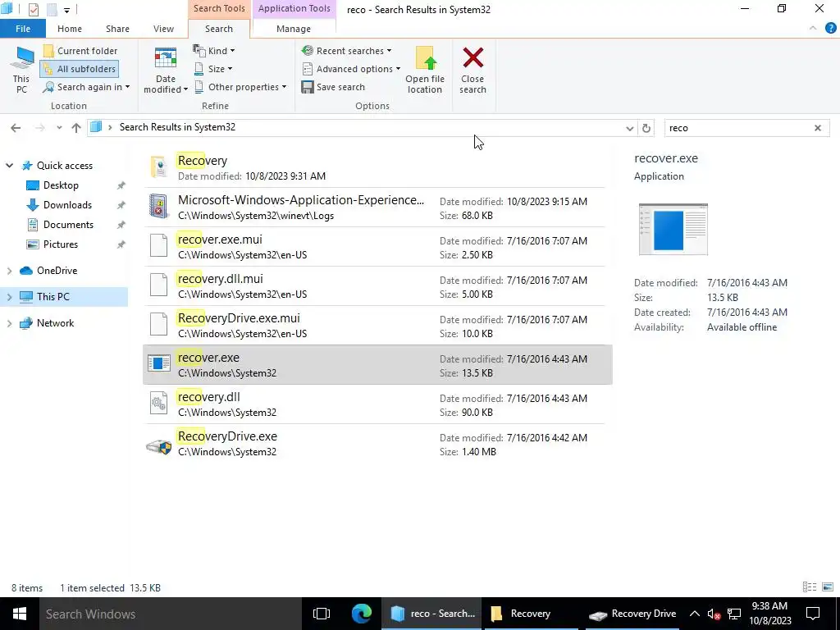The width and height of the screenshot is (840, 630).
Task: Open the Search again in dropdown
Action: (86, 87)
